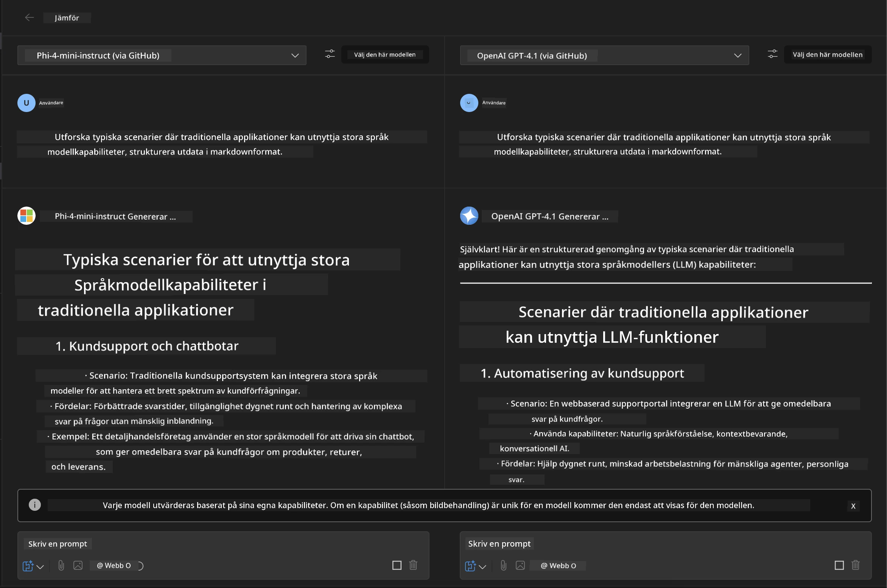Image resolution: width=887 pixels, height=588 pixels.
Task: Select @ Webb tool in left prompt
Action: (x=114, y=565)
